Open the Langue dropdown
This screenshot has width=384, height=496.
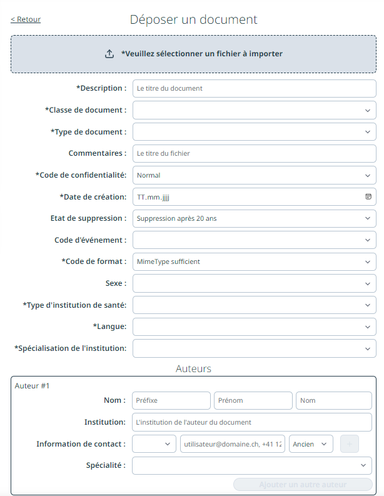[254, 327]
